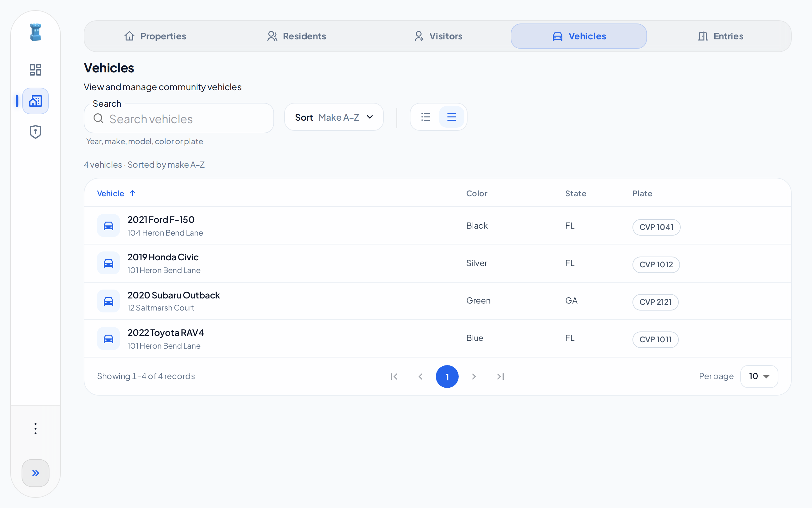This screenshot has height=508, width=812.
Task: Click the castle tower logo icon
Action: [35, 32]
